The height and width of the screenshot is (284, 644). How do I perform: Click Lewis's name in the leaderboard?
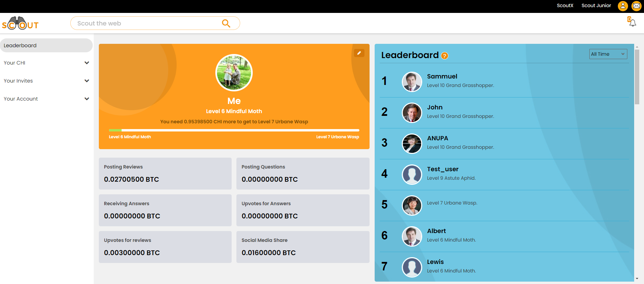click(435, 262)
